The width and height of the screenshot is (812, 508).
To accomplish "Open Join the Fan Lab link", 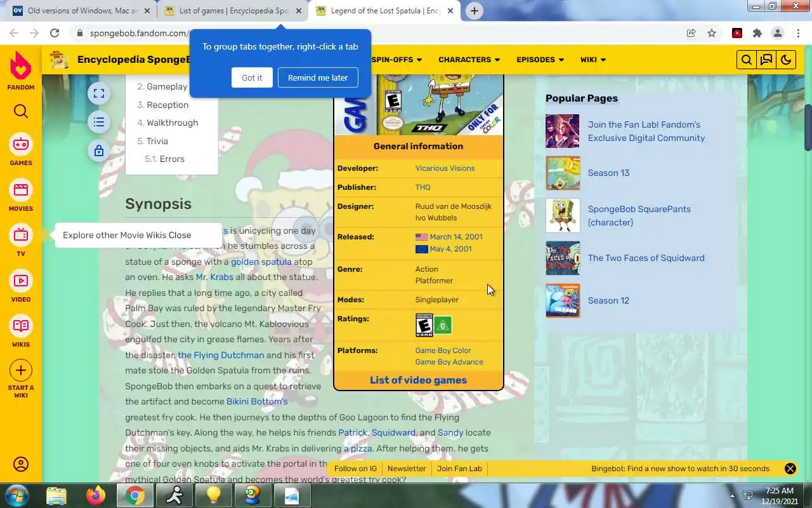I will [x=646, y=131].
